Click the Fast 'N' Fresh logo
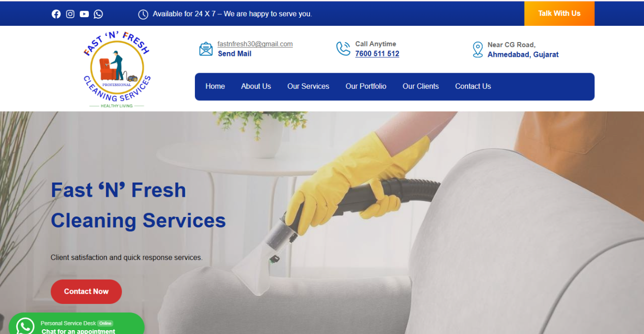The image size is (644, 334). coord(117,69)
